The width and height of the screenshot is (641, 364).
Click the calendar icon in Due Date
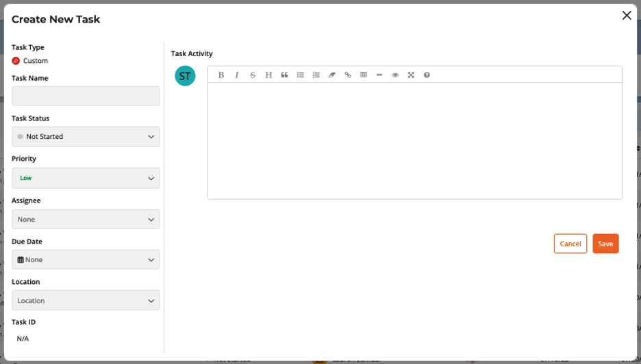tap(21, 260)
